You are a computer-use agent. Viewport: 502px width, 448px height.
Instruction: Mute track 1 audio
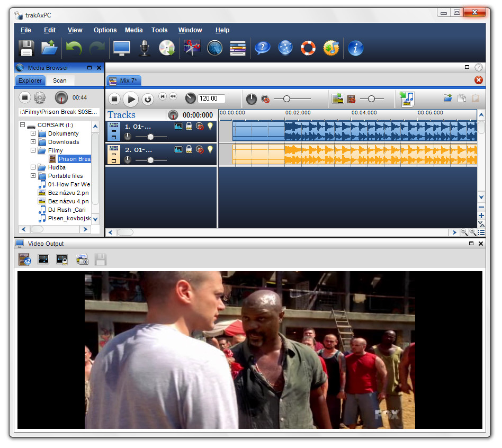pyautogui.click(x=200, y=127)
